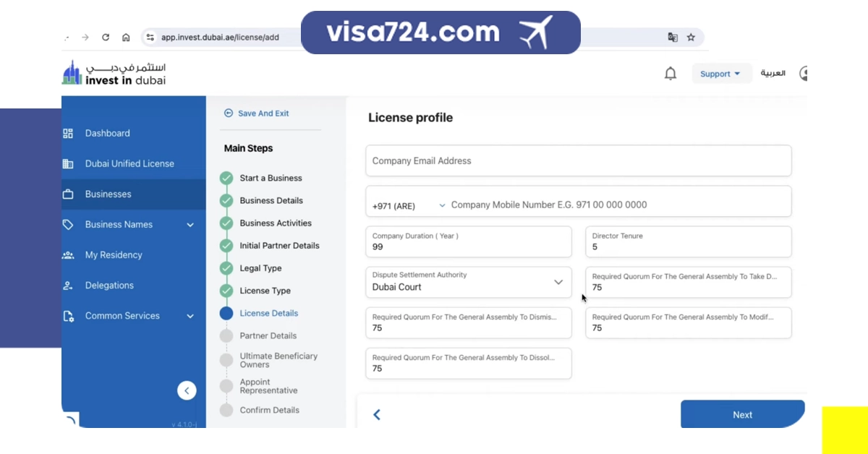Screen dimensions: 868x454
Task: Jump to the Partner Details step
Action: pos(268,335)
